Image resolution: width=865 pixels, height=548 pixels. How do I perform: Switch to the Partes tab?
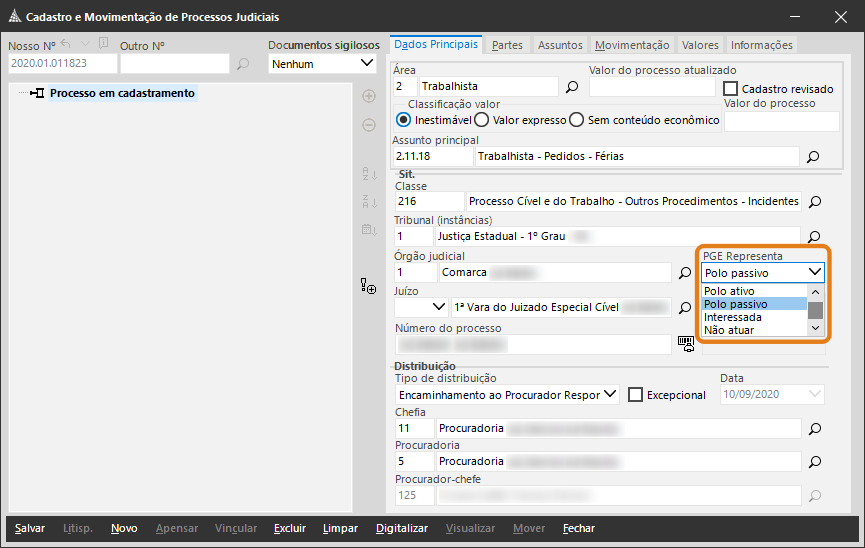tap(507, 45)
